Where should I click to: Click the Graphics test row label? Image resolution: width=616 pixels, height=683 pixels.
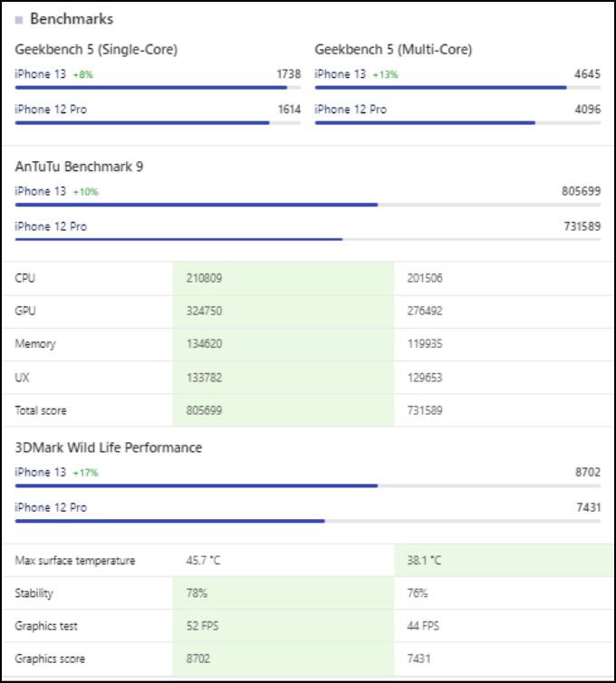click(x=46, y=626)
